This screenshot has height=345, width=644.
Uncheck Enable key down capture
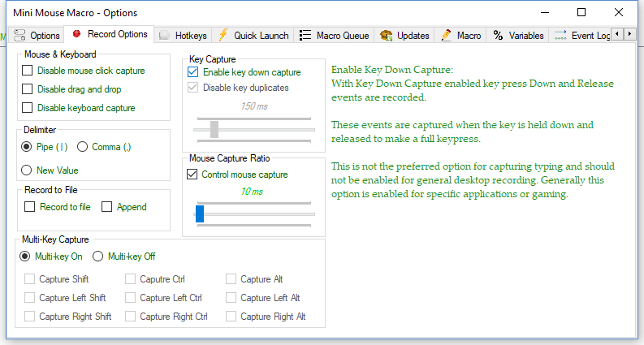pyautogui.click(x=192, y=72)
